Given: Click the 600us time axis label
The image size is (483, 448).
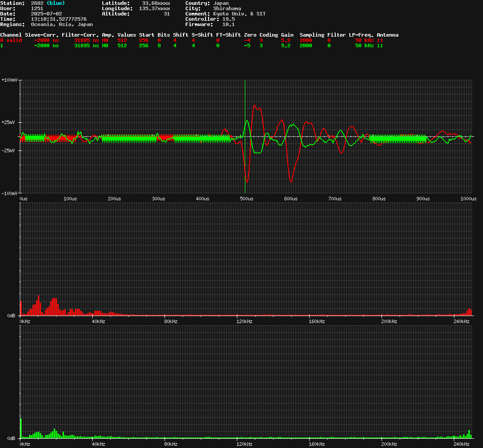Looking at the screenshot, I should point(291,199).
